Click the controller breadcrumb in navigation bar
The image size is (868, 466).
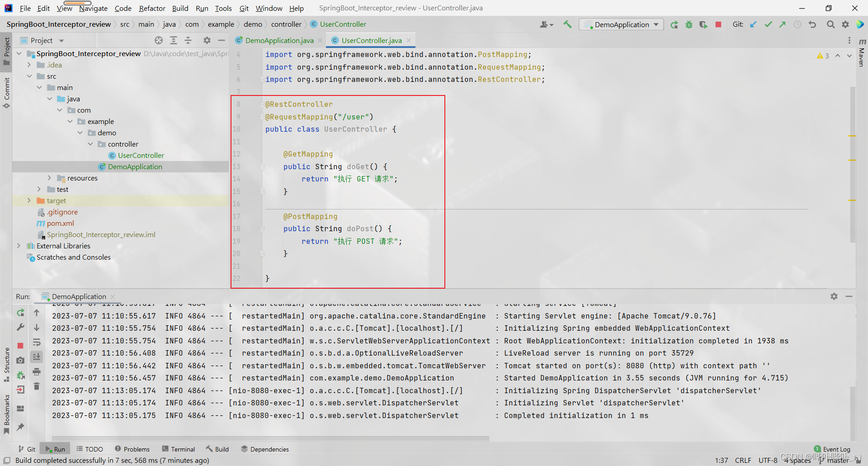point(286,24)
